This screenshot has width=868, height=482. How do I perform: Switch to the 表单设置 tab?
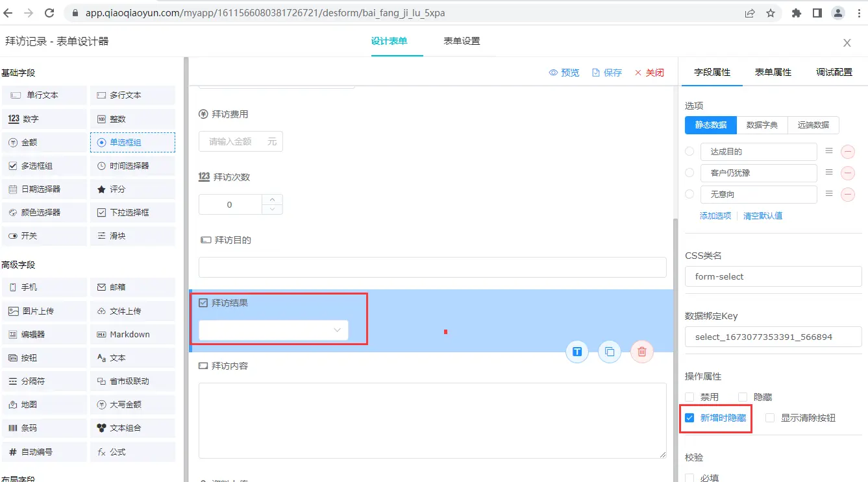coord(462,41)
